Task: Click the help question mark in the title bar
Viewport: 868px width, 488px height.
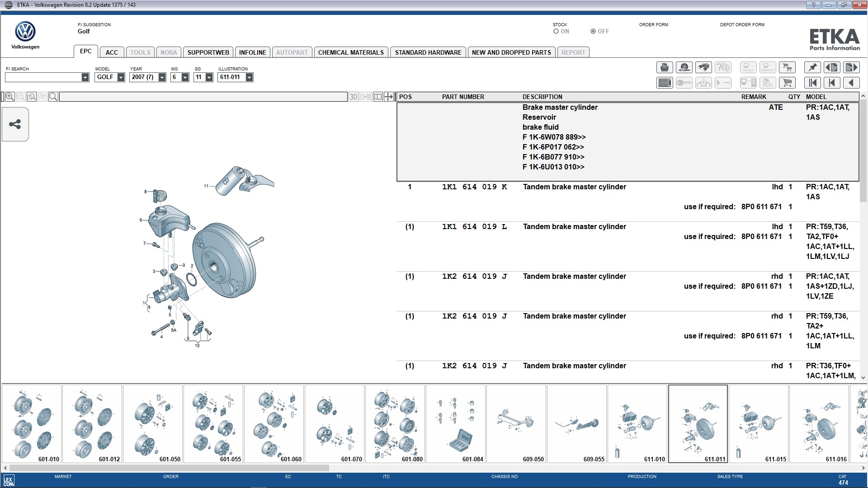Action: click(x=813, y=5)
